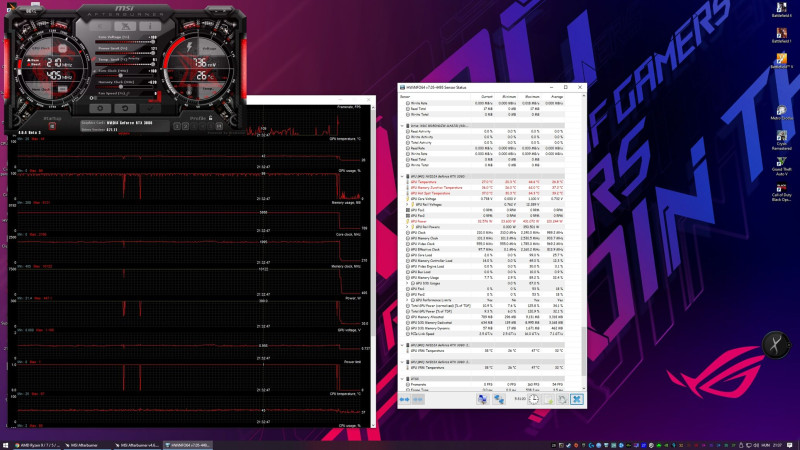Switch to the first MSI Afterburner taskbar item

(x=86, y=445)
